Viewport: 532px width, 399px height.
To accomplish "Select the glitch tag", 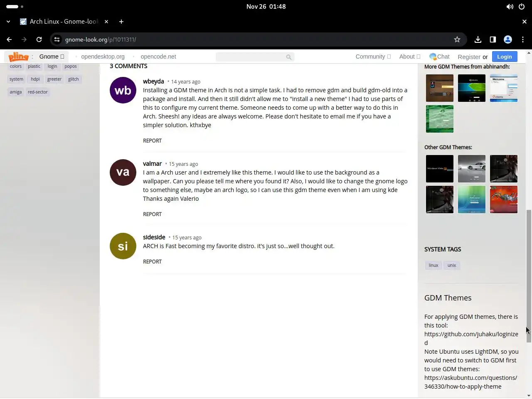I will [74, 79].
